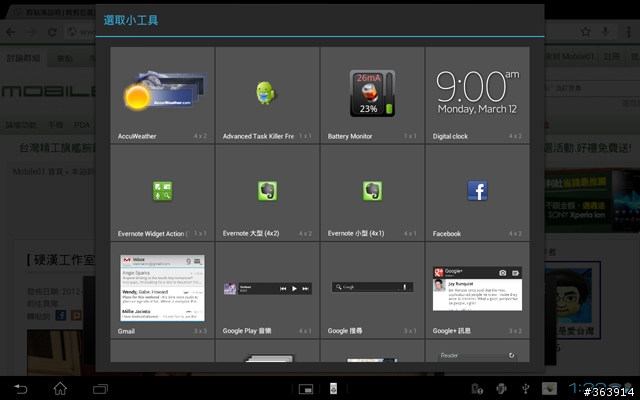Select the Google 搜尋 search bar widget
Image resolution: width=640 pixels, height=400 pixels.
pyautogui.click(x=372, y=287)
